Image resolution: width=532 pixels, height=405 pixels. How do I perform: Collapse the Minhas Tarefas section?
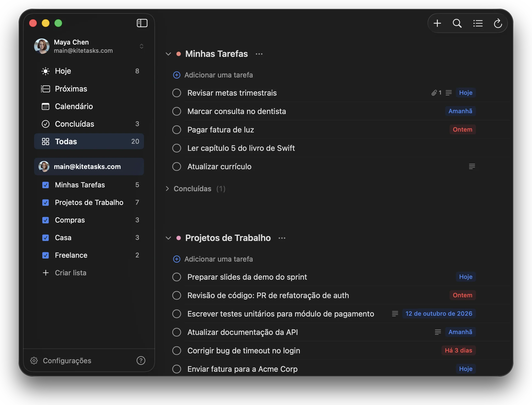(x=168, y=54)
